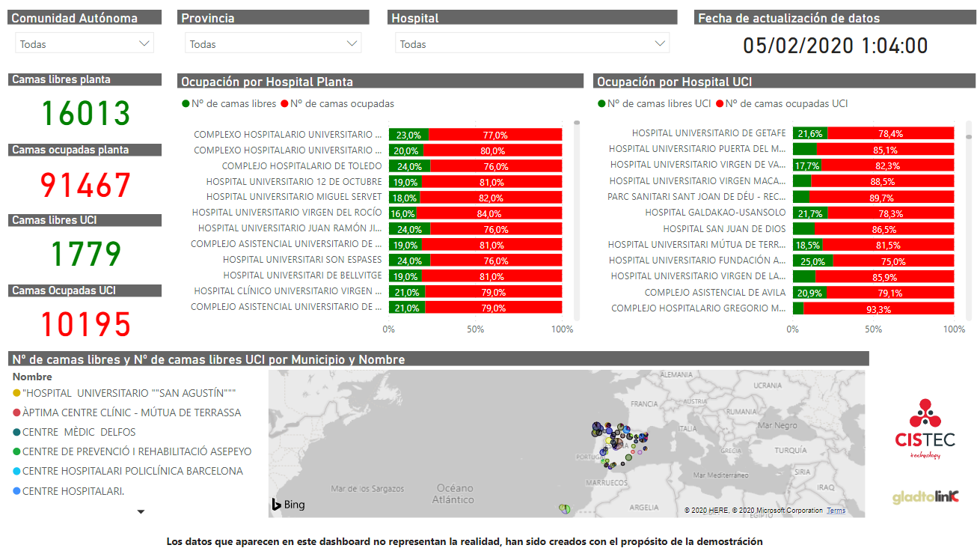Toggle the 'Nº de camas ocupadas' legend entry
Viewport: 980px width, 548px height.
[337, 104]
